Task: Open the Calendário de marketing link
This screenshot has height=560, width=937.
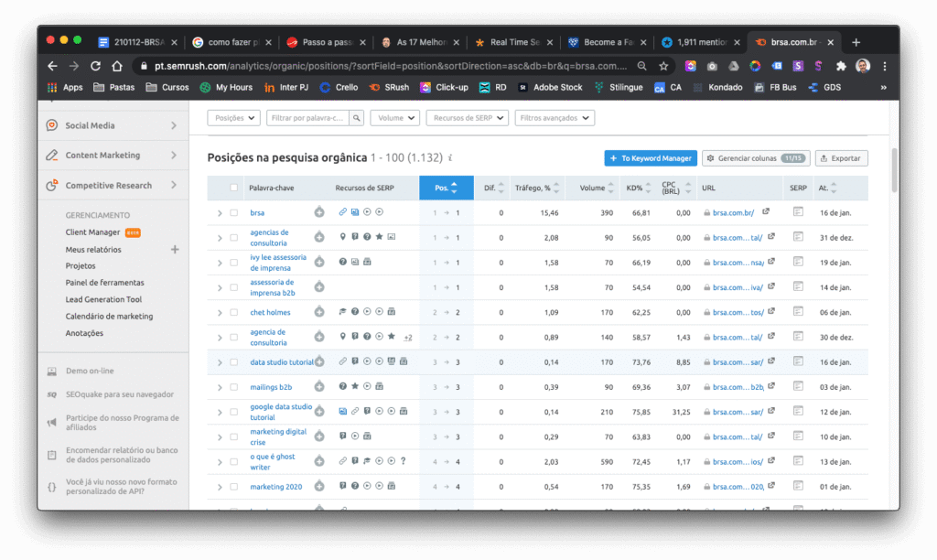Action: [109, 317]
